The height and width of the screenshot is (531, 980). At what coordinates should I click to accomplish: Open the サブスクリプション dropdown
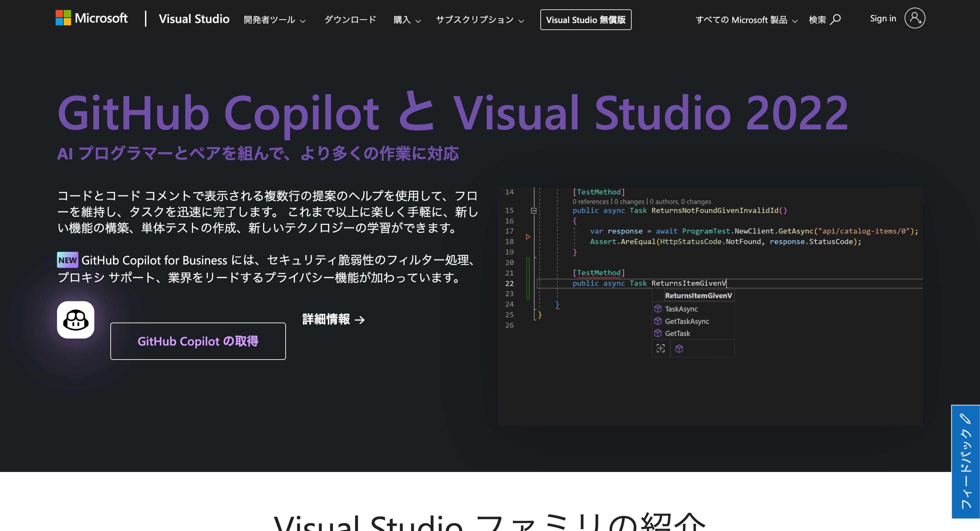coord(479,20)
